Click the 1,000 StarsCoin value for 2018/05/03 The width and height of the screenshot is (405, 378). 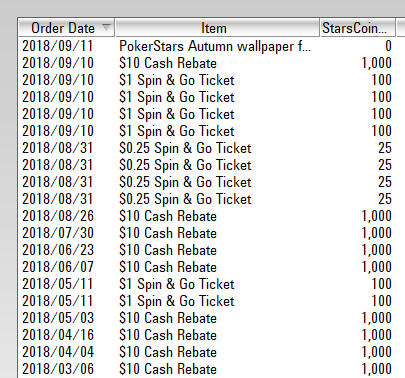(x=376, y=318)
